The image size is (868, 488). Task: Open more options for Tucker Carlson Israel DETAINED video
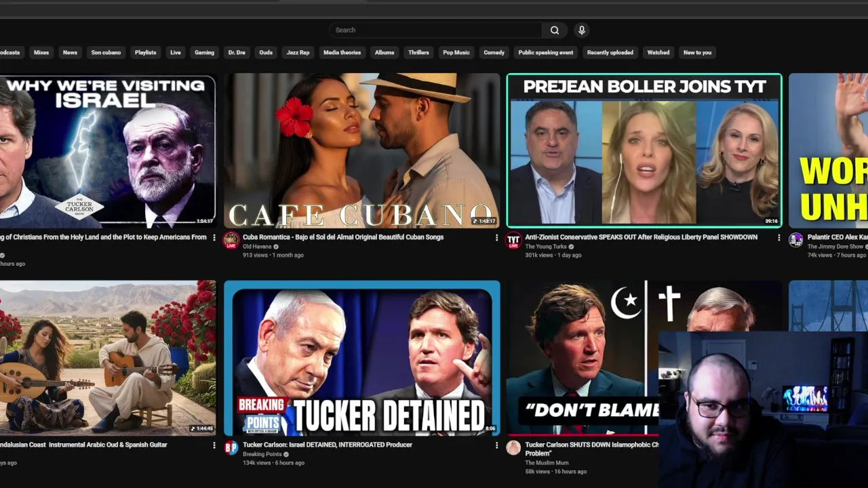tap(496, 445)
